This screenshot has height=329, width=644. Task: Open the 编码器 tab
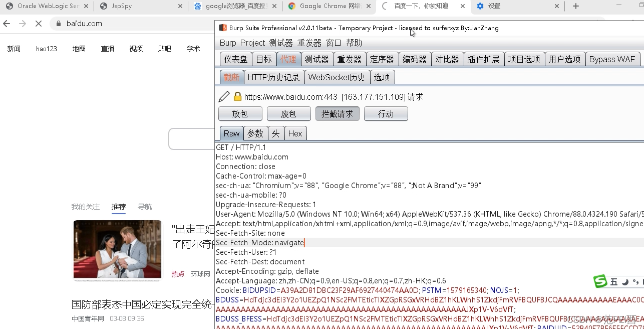click(415, 59)
